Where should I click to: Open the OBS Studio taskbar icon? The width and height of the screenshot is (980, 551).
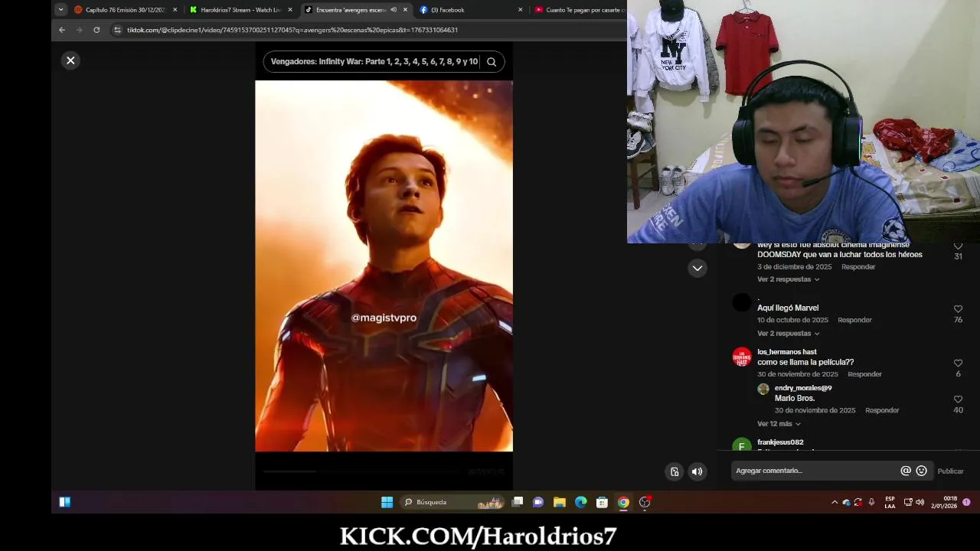[x=645, y=502]
